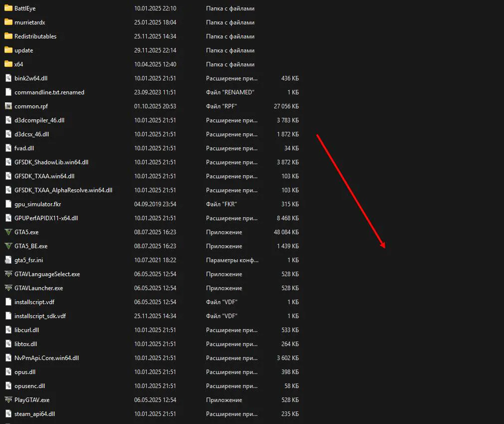Select the update folder icon
Screen dimensions: 504x424
8,50
